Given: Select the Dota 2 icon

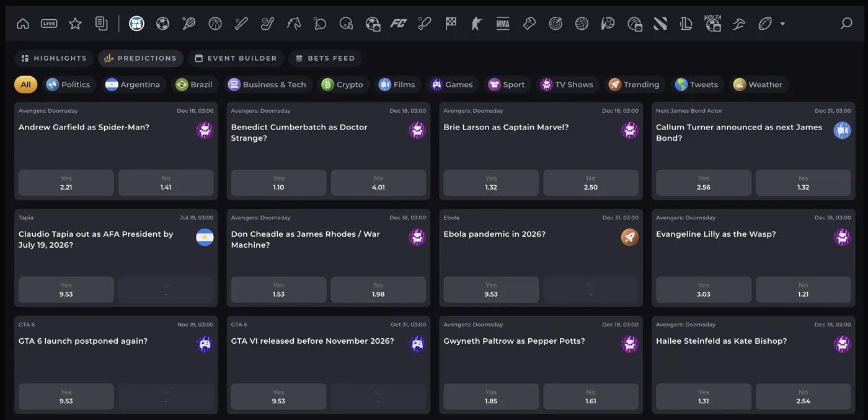Looking at the screenshot, I should 660,24.
